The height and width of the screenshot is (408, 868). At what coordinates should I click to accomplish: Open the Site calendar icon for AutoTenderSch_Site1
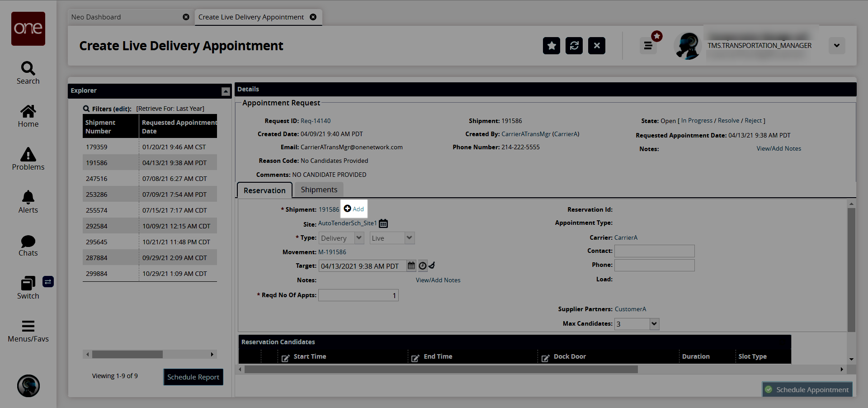click(383, 223)
